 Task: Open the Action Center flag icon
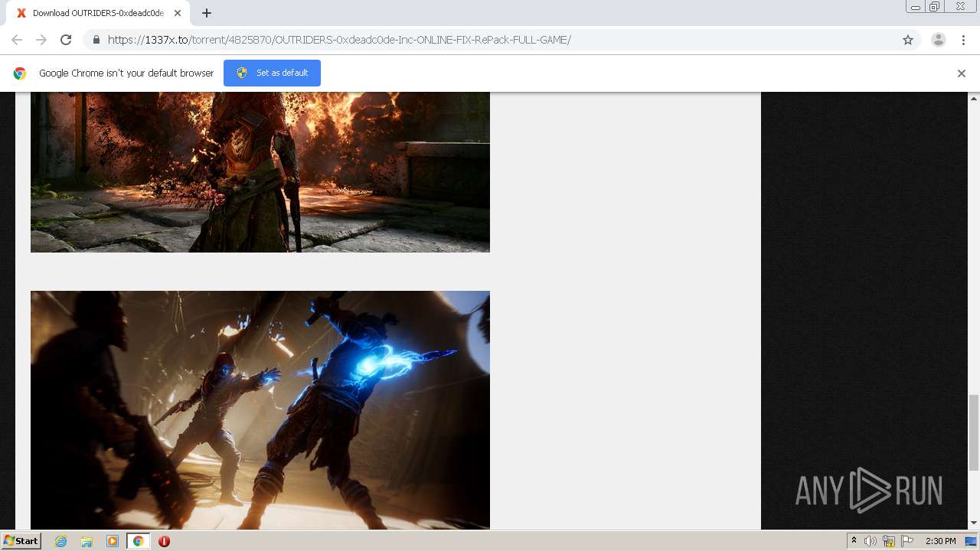(x=907, y=541)
